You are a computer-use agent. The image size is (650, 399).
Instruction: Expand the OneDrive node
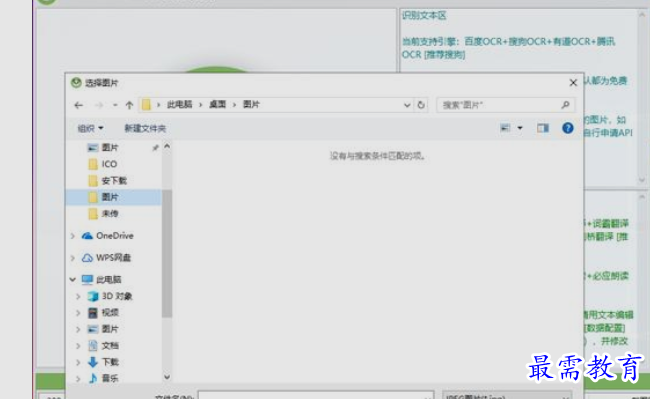[73, 236]
